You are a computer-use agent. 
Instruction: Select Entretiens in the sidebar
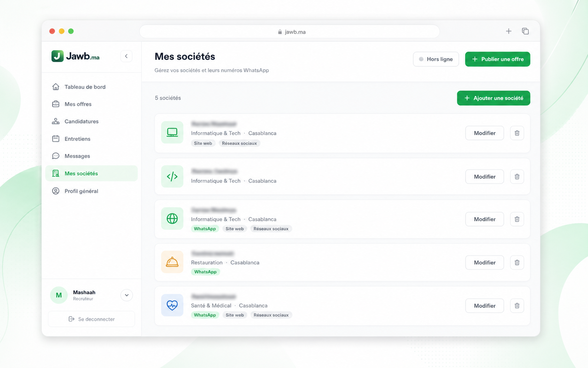[x=91, y=139]
